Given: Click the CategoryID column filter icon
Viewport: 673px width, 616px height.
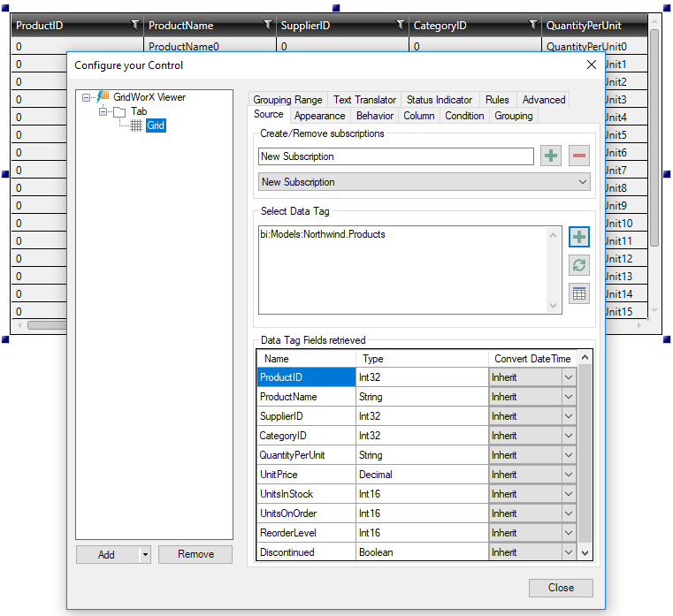Looking at the screenshot, I should (532, 26).
